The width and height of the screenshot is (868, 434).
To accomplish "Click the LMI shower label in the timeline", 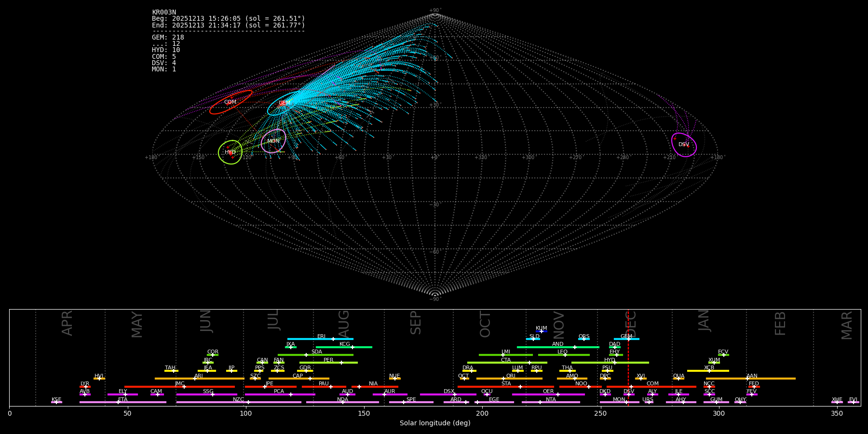I will 505,352.
